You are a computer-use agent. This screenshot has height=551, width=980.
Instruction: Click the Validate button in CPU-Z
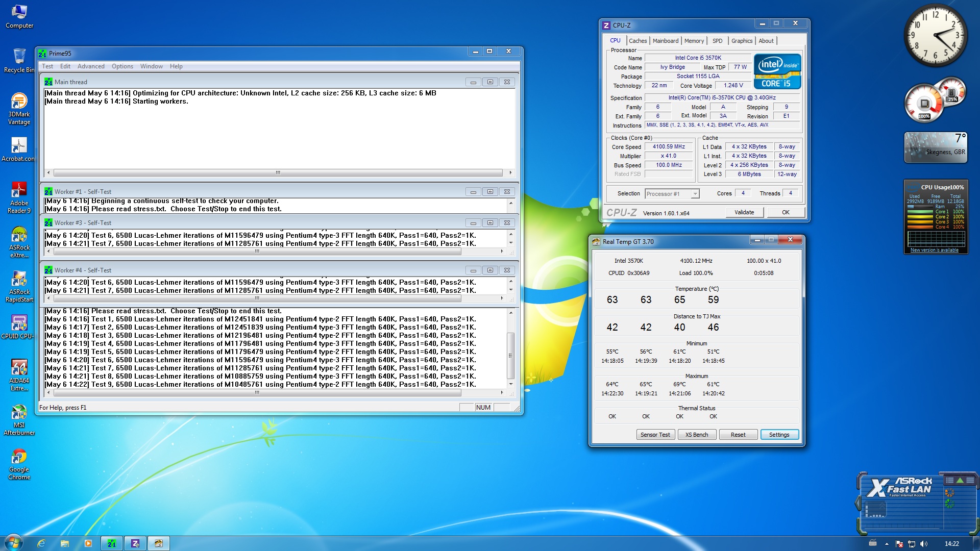click(x=744, y=212)
